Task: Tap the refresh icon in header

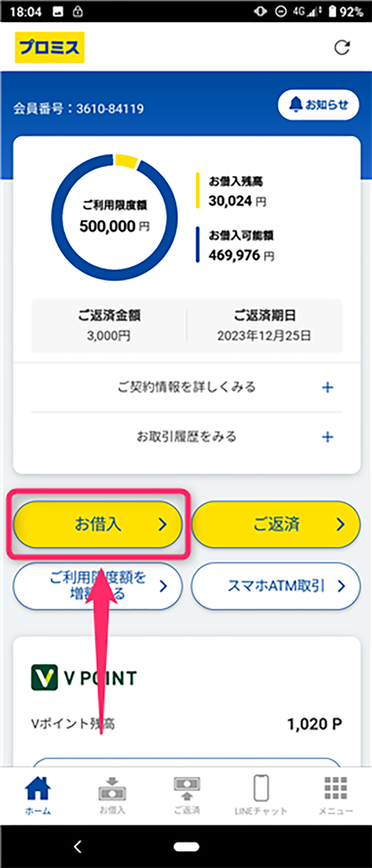Action: 342,48
